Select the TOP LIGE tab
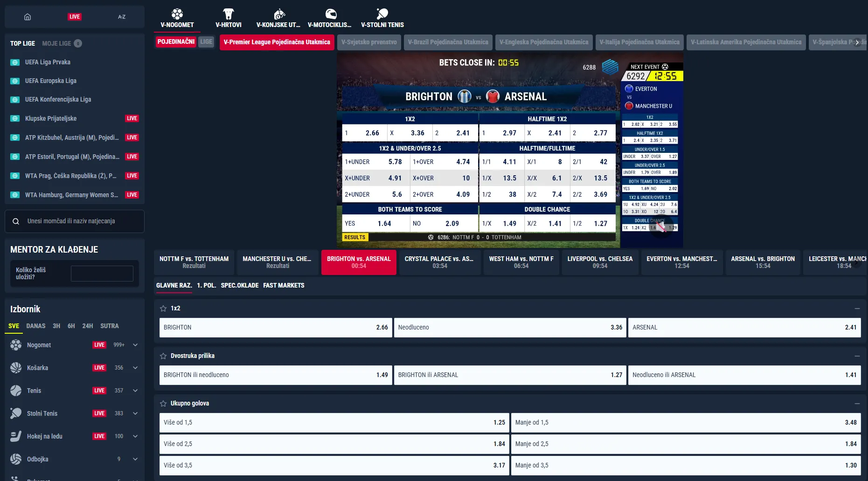The image size is (868, 481). pos(22,43)
